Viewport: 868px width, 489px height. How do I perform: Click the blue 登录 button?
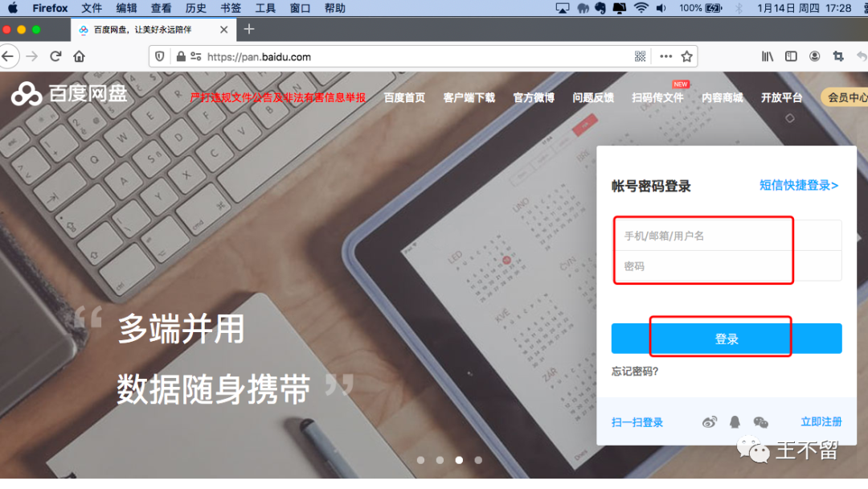tap(727, 339)
